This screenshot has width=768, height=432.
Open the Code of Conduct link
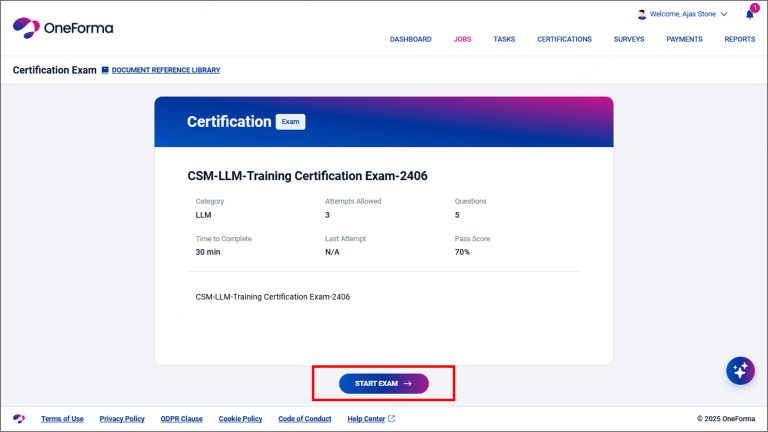304,419
